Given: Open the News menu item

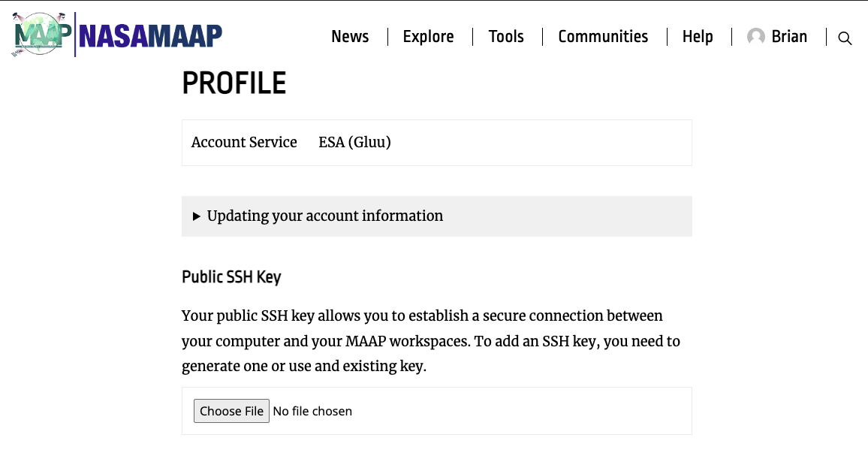Looking at the screenshot, I should pos(349,36).
